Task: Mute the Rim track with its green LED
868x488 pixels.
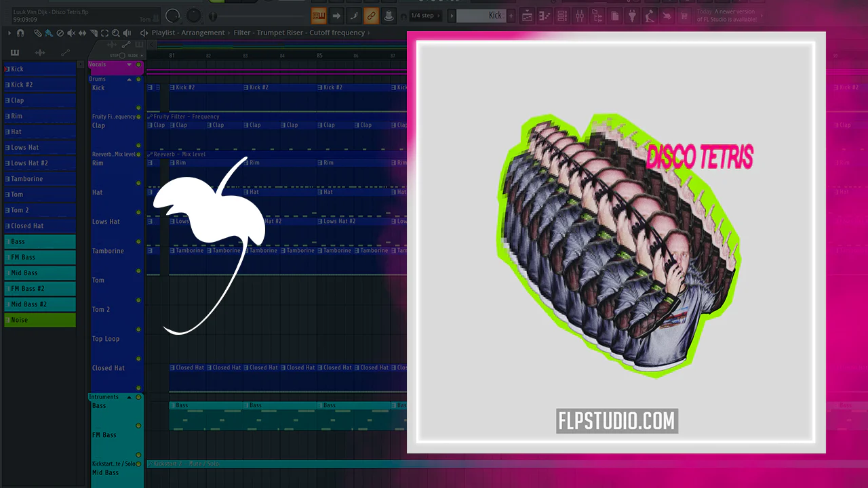Action: [138, 183]
